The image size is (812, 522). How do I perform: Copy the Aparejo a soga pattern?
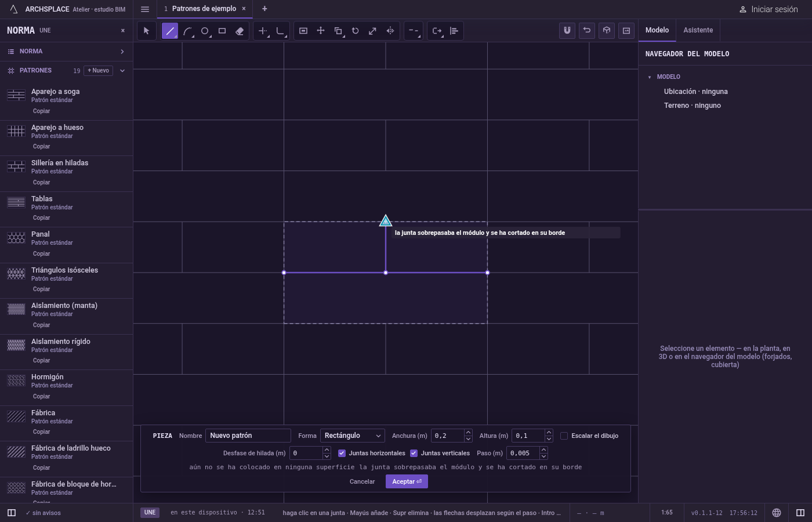click(x=41, y=111)
